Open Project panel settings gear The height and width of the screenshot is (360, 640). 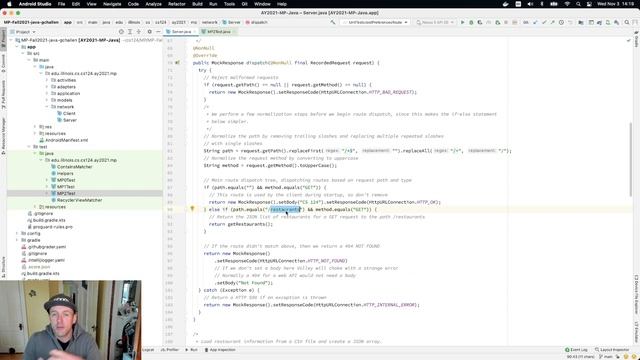[x=149, y=32]
